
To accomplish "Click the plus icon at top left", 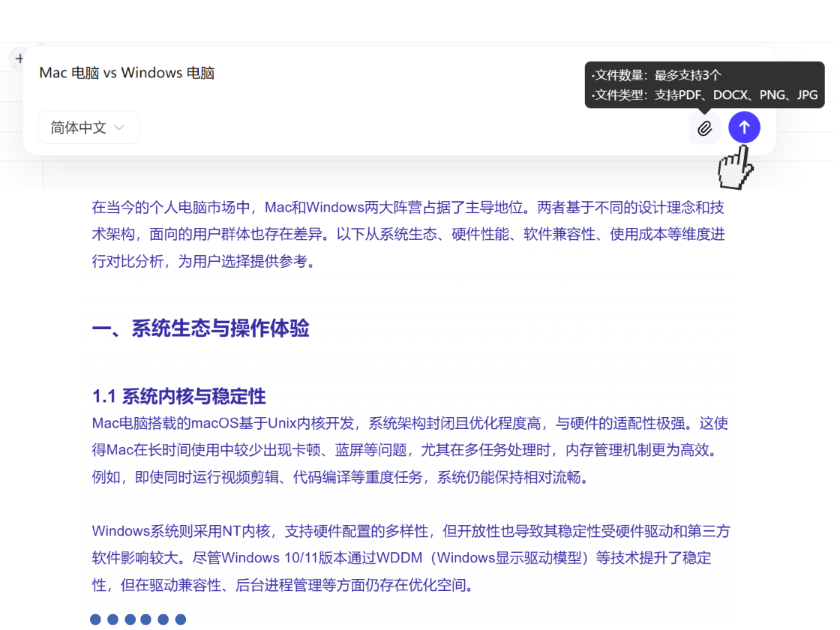I will pyautogui.click(x=19, y=58).
